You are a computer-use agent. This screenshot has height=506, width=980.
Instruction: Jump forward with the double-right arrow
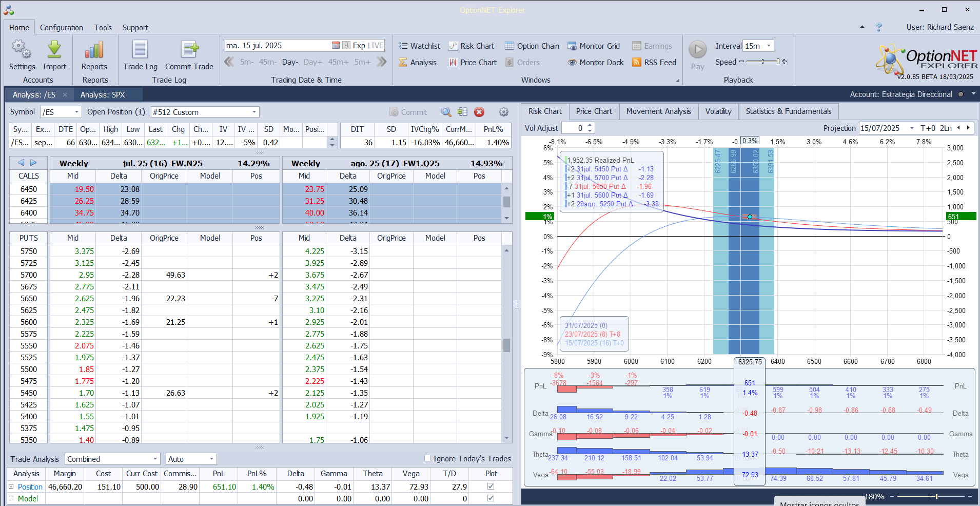click(381, 62)
